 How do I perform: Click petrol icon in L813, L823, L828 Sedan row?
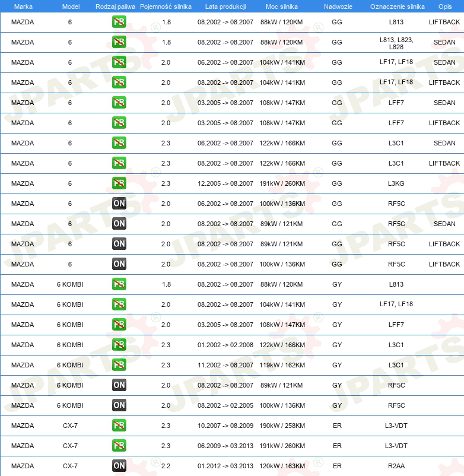[119, 42]
